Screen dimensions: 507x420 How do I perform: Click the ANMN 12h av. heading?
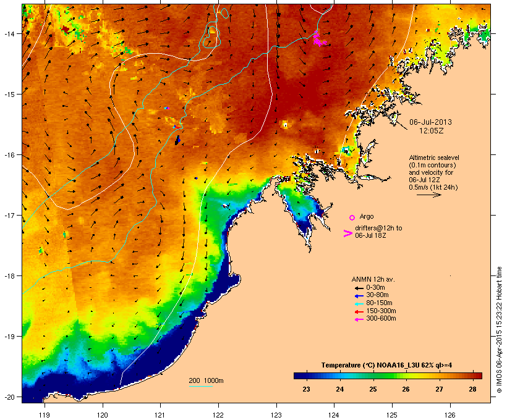pos(373,279)
